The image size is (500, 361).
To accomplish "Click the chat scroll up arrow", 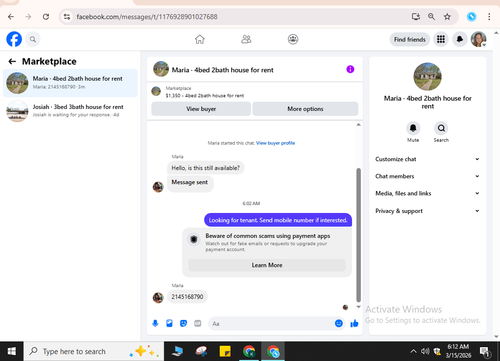I will (359, 125).
